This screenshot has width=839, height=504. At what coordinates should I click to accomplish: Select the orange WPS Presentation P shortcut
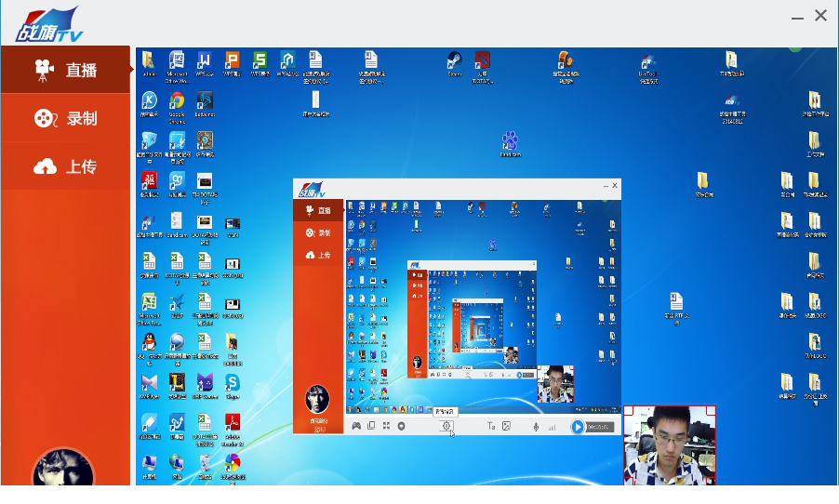233,63
